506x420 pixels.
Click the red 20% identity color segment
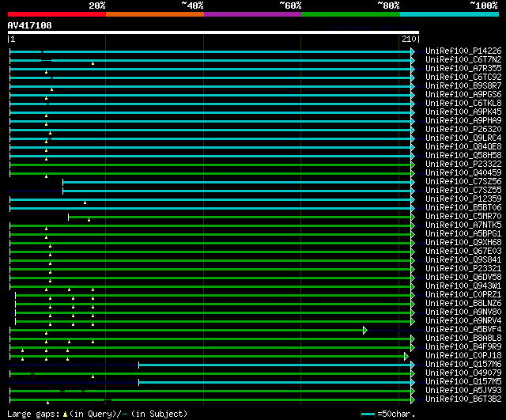click(x=57, y=14)
